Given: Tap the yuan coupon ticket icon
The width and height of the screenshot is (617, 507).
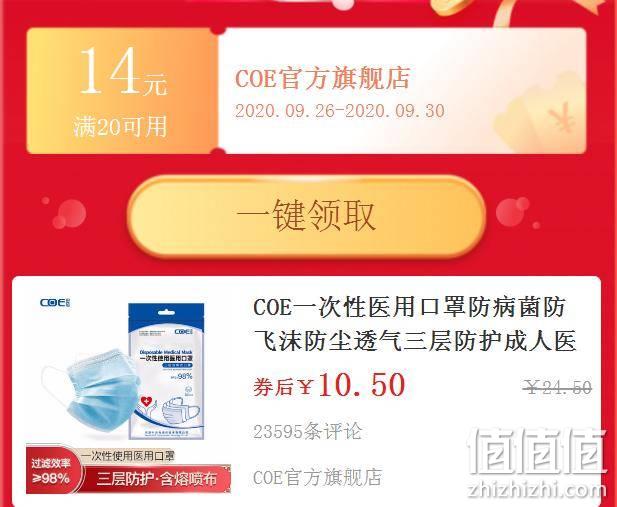Looking at the screenshot, I should pyautogui.click(x=539, y=113).
